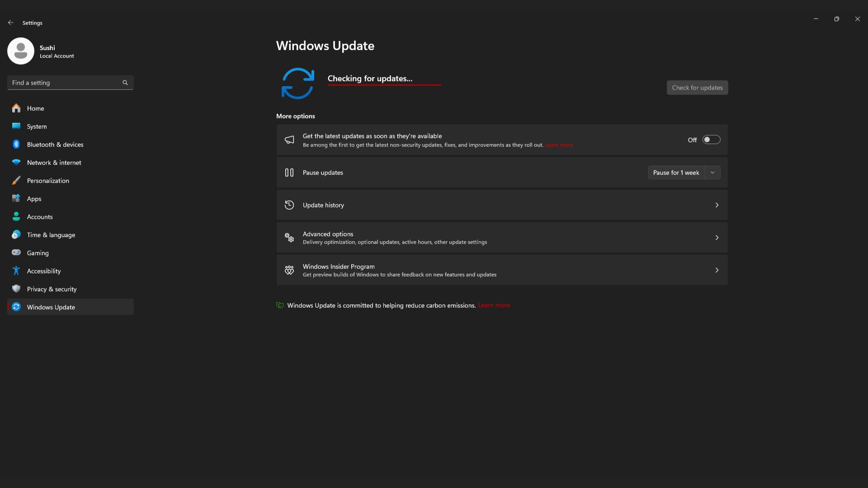Click the Sushi Local Account name
Image resolution: width=868 pixels, height=488 pixels.
click(x=57, y=52)
